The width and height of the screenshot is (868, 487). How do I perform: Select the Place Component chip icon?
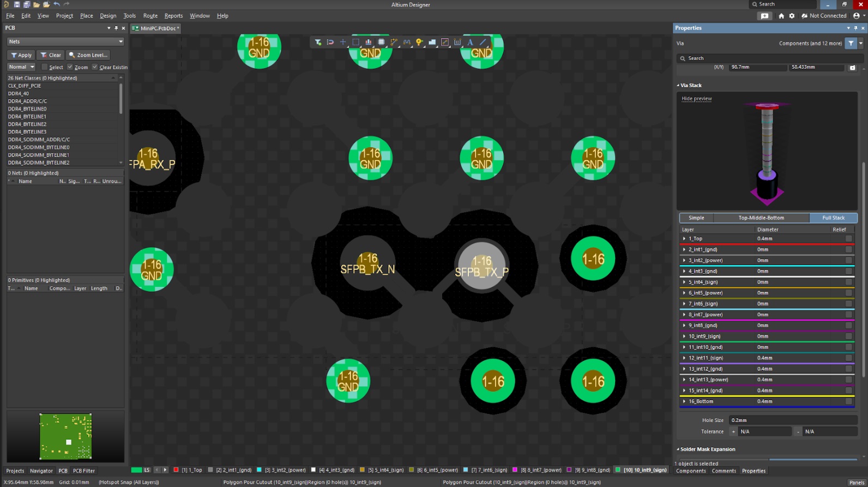pos(381,42)
